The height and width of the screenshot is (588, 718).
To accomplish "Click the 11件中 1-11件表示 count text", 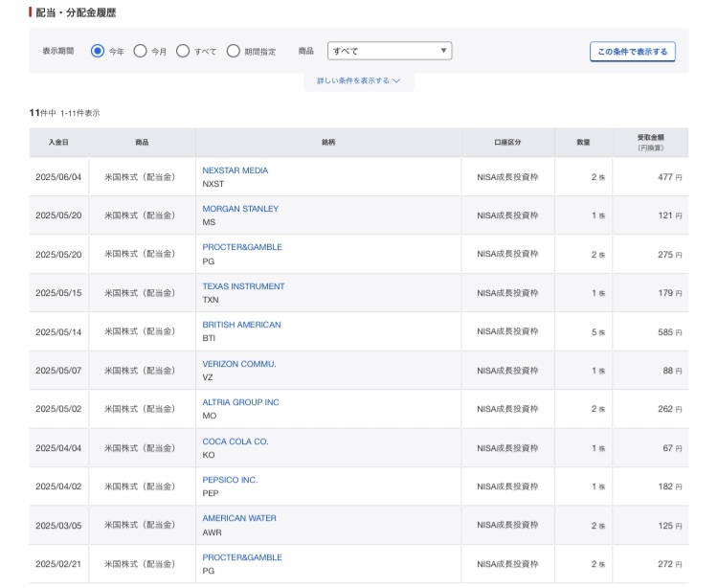I will pyautogui.click(x=64, y=113).
